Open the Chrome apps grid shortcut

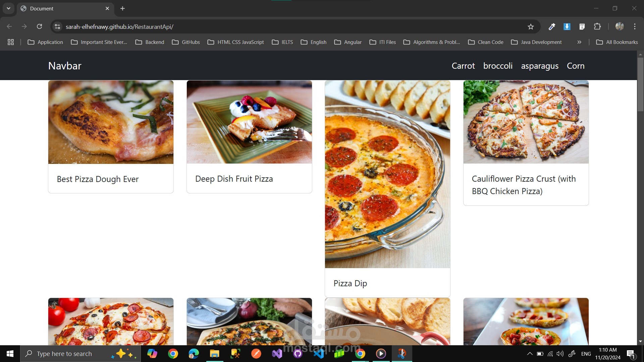pyautogui.click(x=11, y=42)
